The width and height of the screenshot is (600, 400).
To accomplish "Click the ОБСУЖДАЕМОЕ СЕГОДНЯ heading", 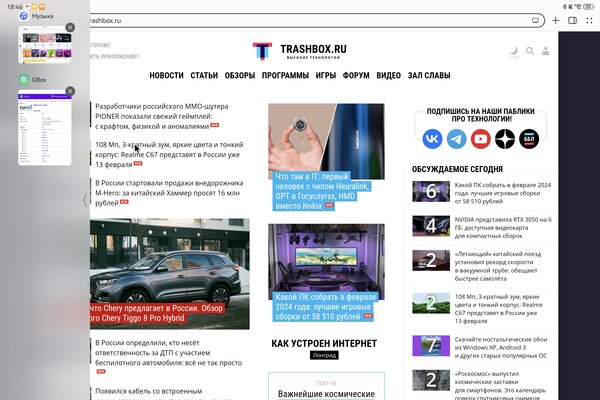I will click(x=457, y=169).
